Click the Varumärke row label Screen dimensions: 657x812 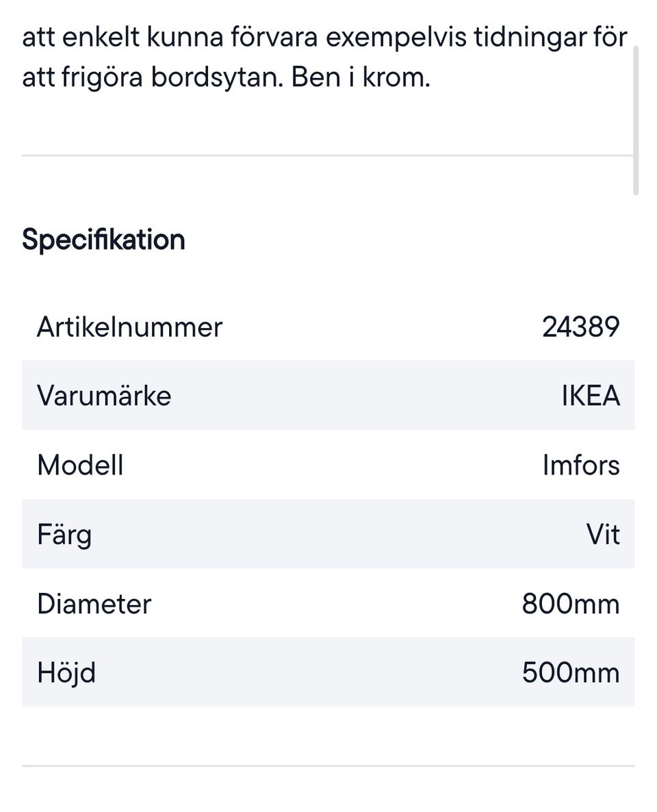104,396
